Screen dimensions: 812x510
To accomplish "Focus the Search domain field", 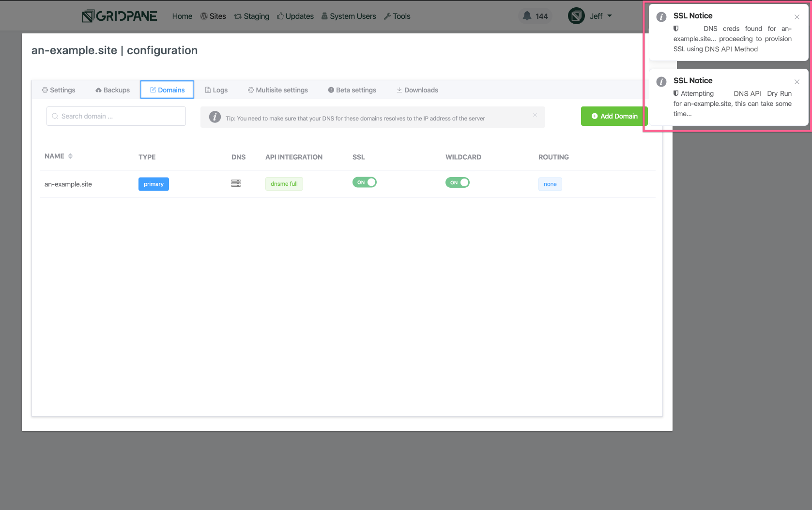I will [116, 116].
